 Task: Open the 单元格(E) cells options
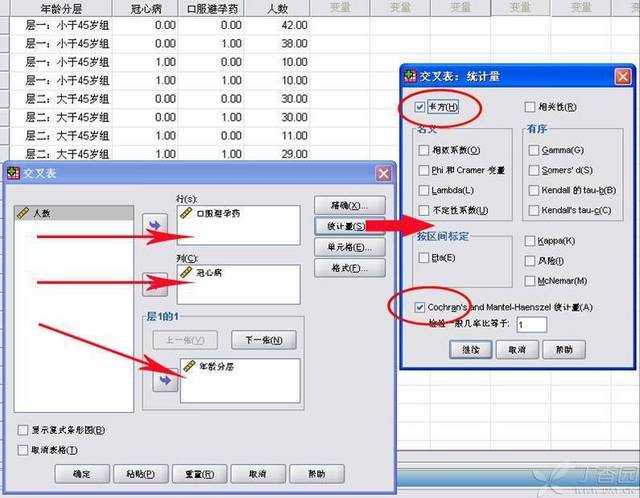345,247
